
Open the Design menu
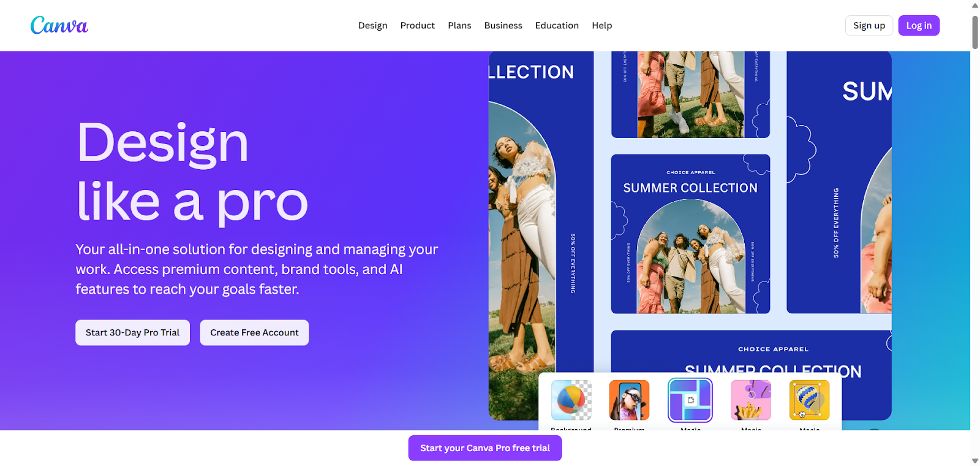pos(372,25)
